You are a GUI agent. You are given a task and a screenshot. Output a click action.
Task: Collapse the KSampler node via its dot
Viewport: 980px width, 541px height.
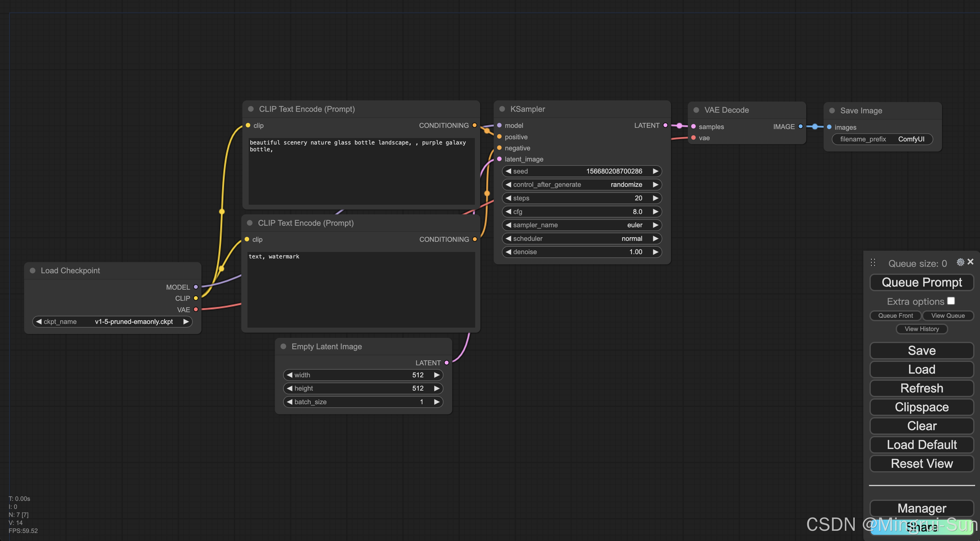coord(502,109)
